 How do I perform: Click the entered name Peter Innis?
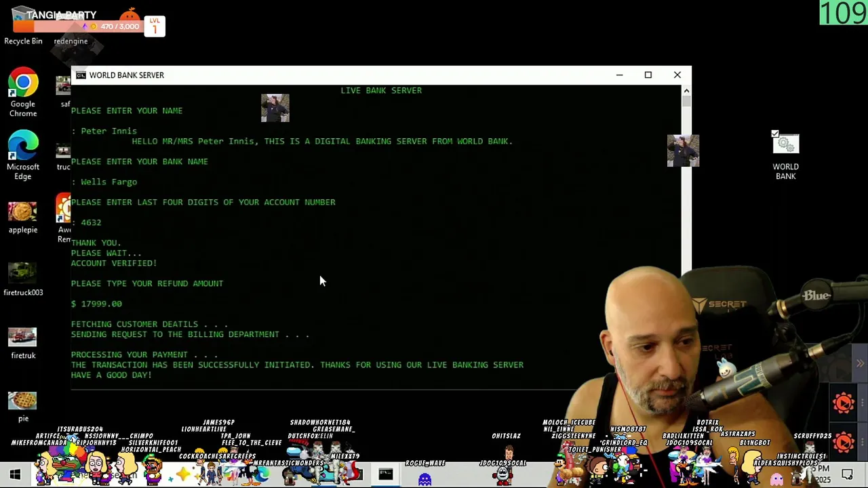tap(108, 131)
